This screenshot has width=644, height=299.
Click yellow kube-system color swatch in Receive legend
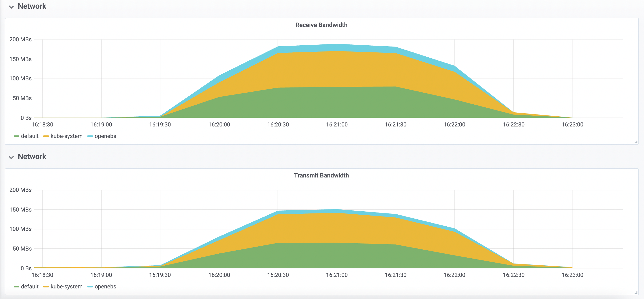pos(46,136)
